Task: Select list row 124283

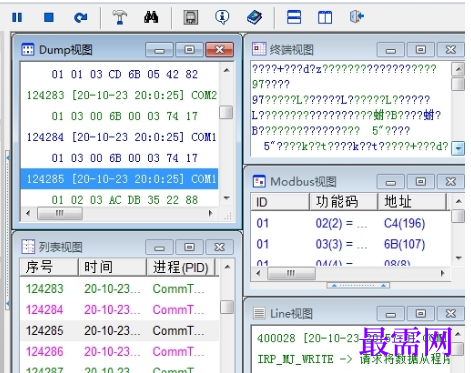Action: click(119, 289)
